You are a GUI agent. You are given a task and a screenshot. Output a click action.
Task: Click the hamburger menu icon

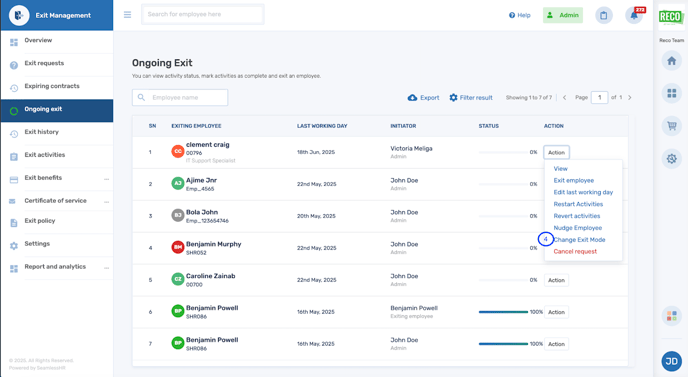[127, 15]
